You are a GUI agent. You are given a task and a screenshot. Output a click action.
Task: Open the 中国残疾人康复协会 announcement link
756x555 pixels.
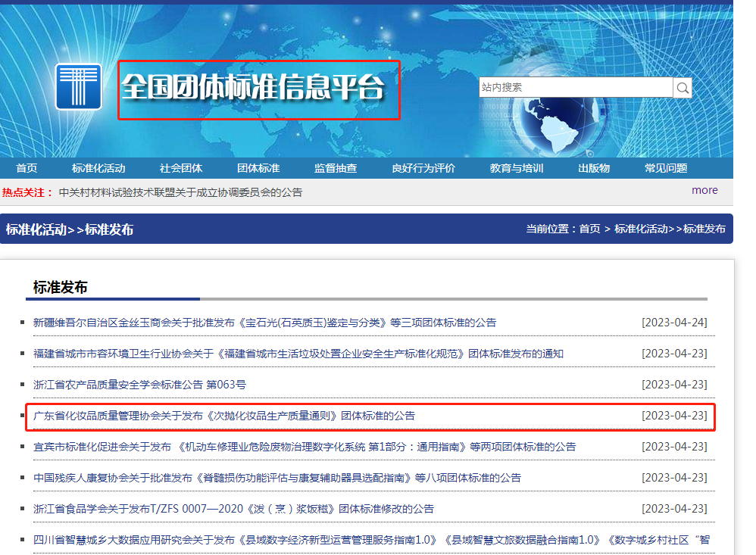click(276, 478)
